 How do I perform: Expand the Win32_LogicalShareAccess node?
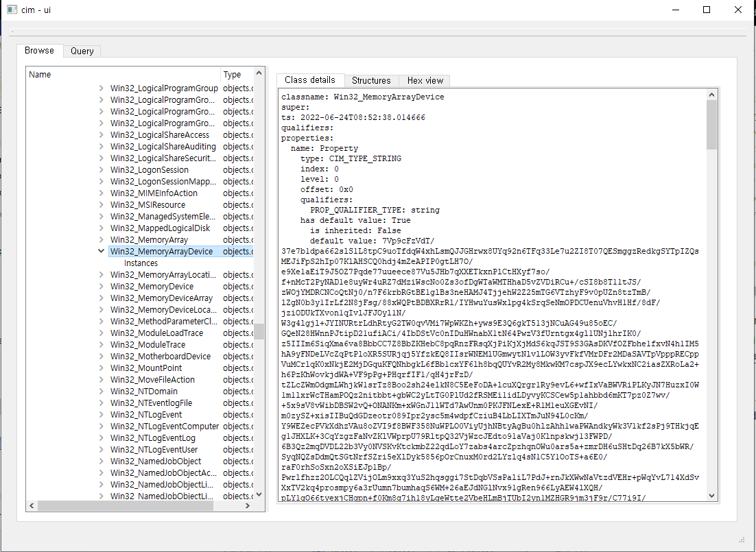click(x=102, y=135)
